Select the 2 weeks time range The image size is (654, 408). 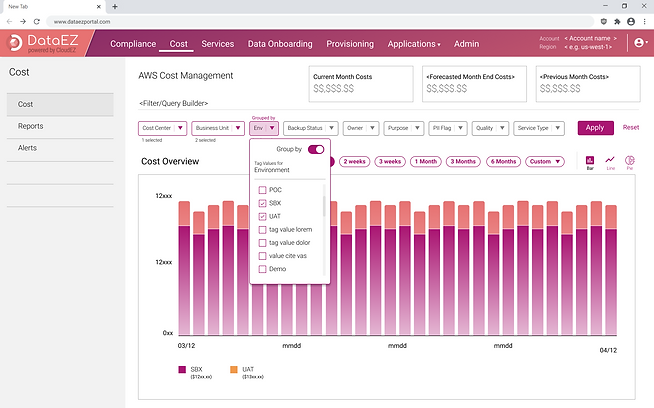point(355,161)
